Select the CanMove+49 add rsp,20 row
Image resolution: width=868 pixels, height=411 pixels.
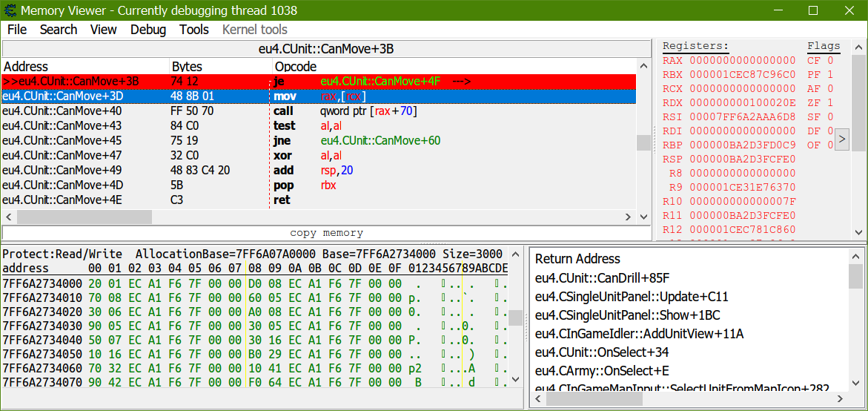coord(319,170)
